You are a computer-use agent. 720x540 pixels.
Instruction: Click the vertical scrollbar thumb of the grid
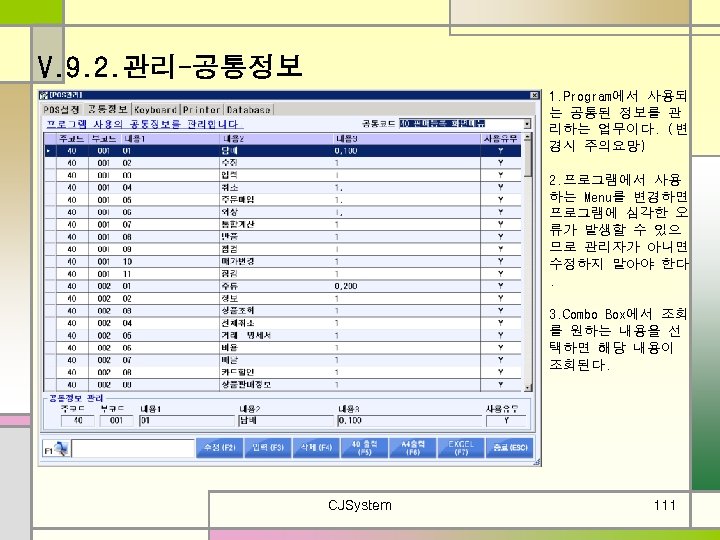click(528, 159)
